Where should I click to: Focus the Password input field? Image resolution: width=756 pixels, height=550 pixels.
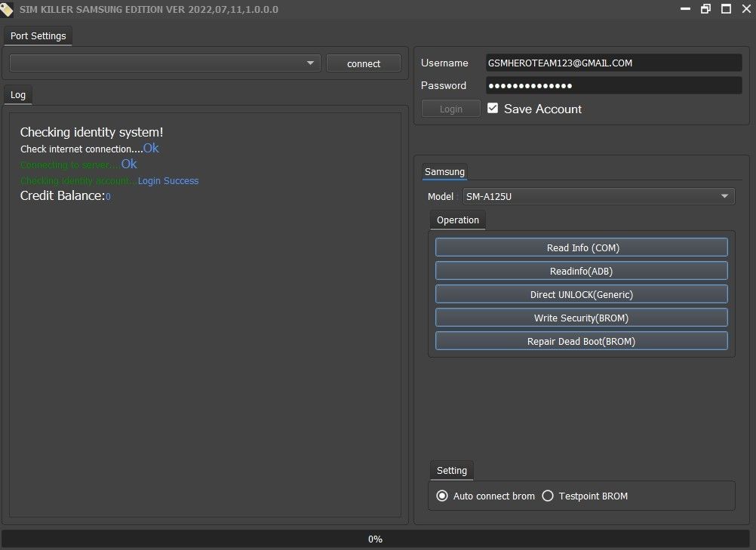click(613, 86)
